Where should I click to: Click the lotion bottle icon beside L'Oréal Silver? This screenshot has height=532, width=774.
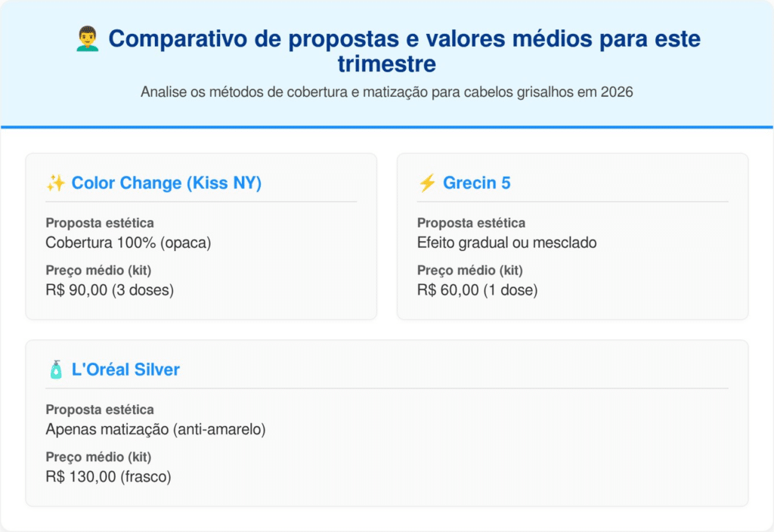tap(55, 370)
